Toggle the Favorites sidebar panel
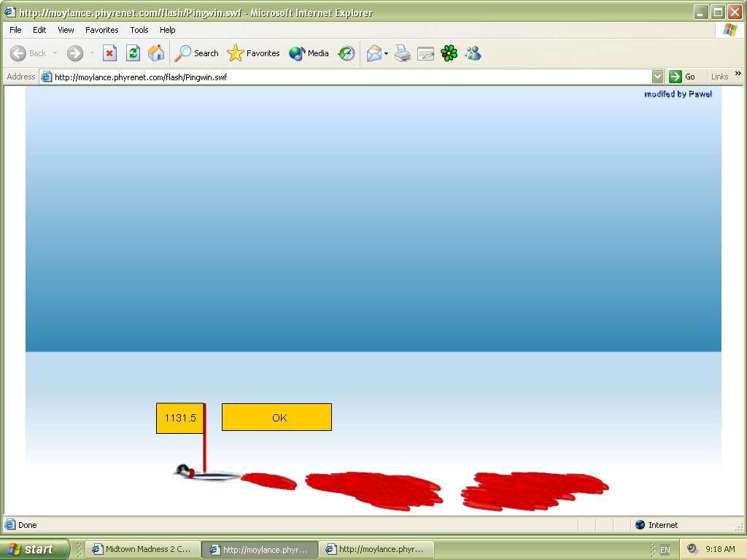 [254, 53]
